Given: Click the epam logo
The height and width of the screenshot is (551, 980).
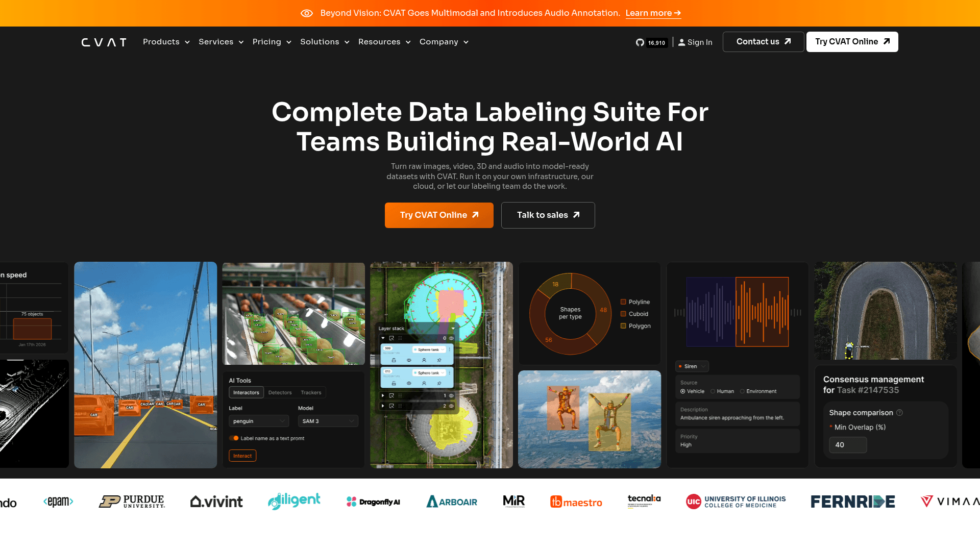Looking at the screenshot, I should click(58, 502).
